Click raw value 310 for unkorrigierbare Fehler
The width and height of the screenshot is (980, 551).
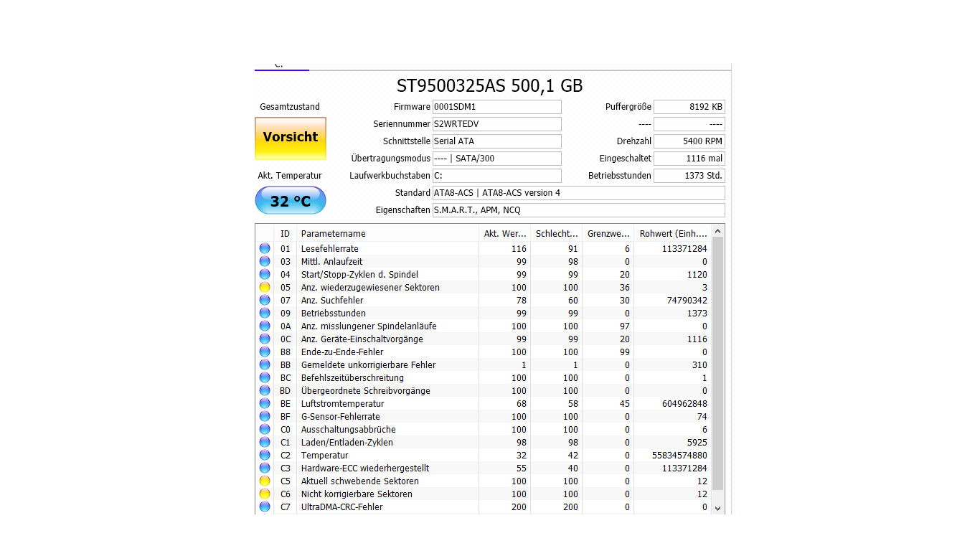tap(699, 365)
